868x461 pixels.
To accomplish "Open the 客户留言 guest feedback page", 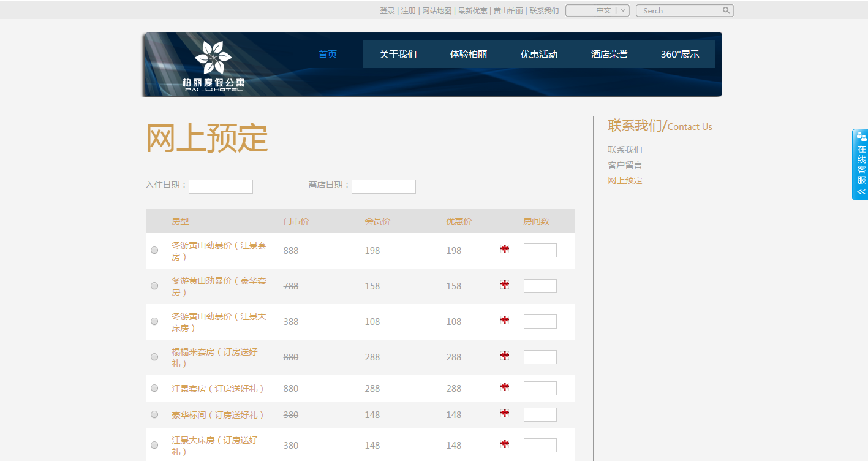I will (x=624, y=164).
